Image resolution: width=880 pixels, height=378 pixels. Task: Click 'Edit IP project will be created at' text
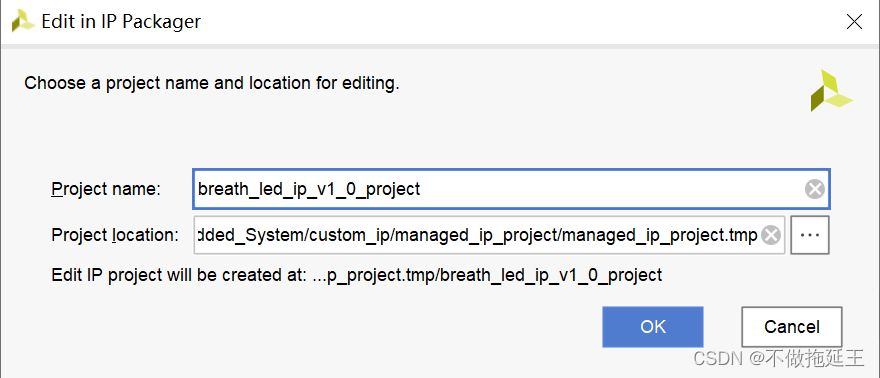tap(178, 275)
